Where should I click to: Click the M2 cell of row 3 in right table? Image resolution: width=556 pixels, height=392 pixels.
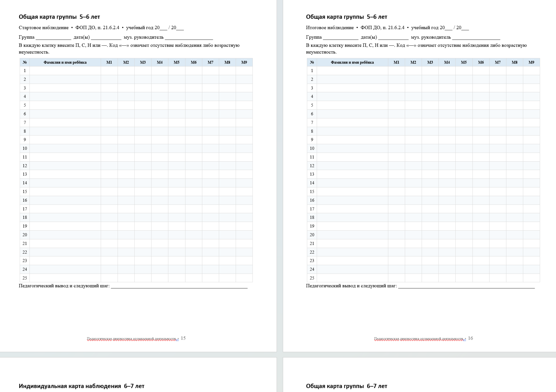click(x=413, y=88)
